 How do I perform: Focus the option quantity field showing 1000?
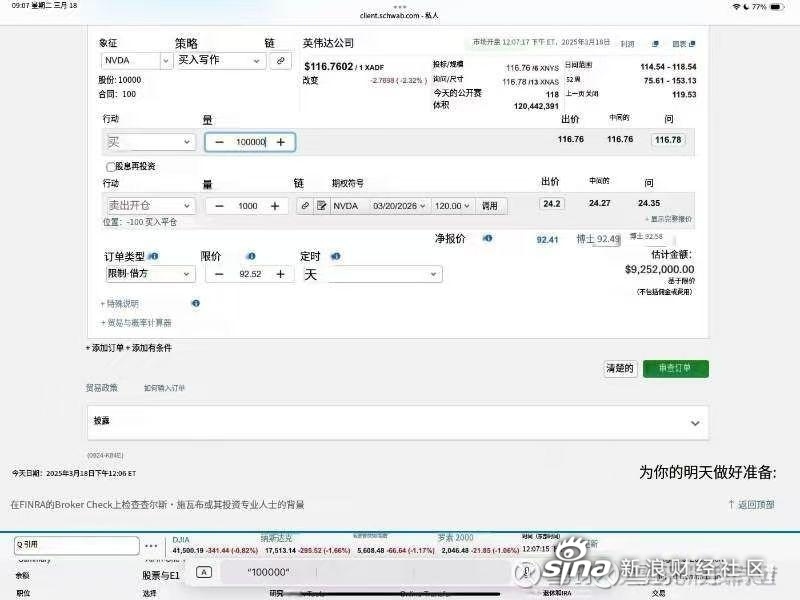(247, 206)
